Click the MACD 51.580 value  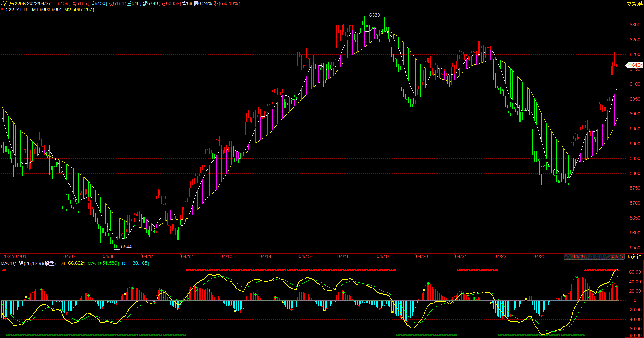(x=103, y=263)
